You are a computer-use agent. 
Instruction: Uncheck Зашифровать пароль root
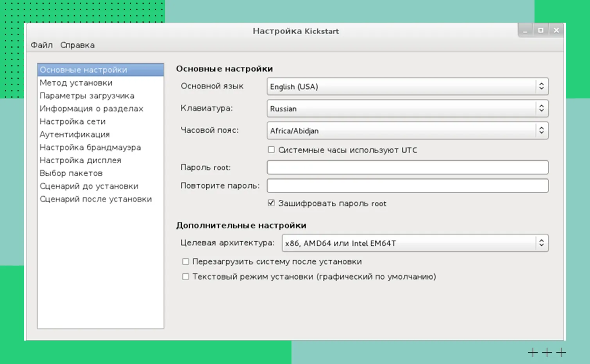[x=271, y=203]
